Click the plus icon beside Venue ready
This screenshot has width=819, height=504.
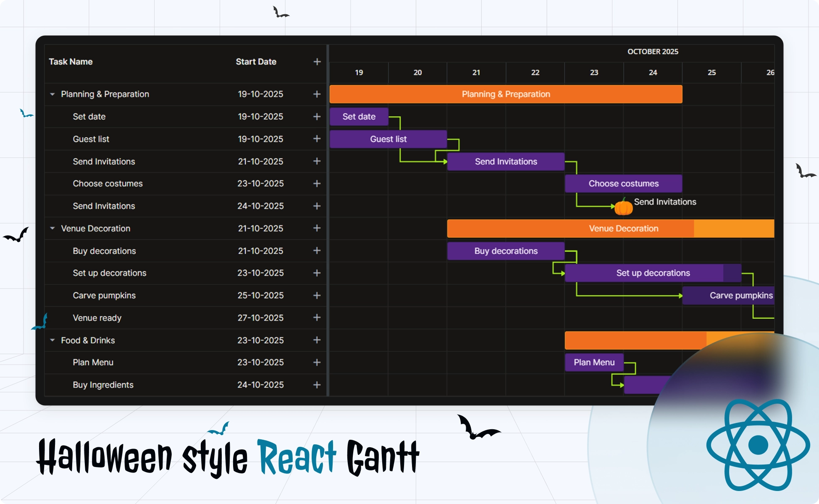tap(317, 318)
